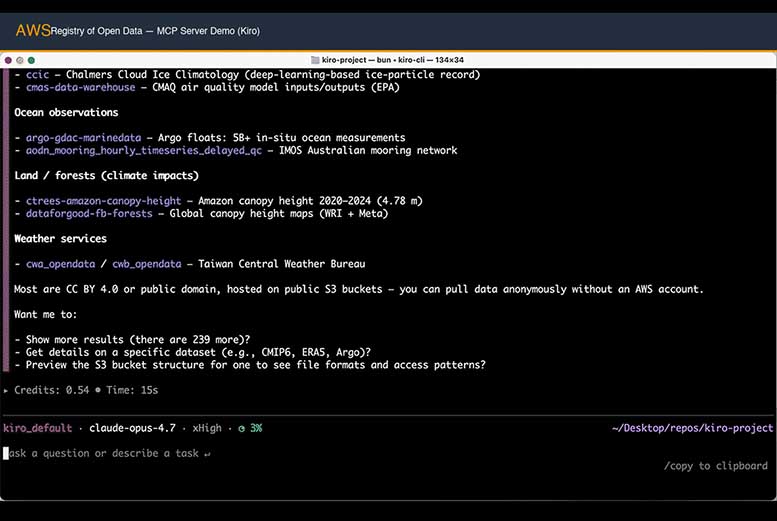Click 'Preview the S3 bucket structure' line
The image size is (777, 521).
point(256,365)
